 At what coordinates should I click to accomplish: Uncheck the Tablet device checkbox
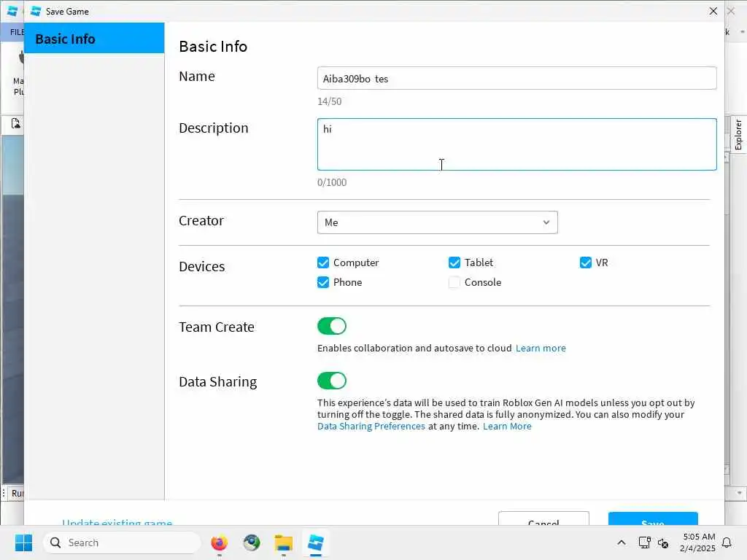(454, 262)
